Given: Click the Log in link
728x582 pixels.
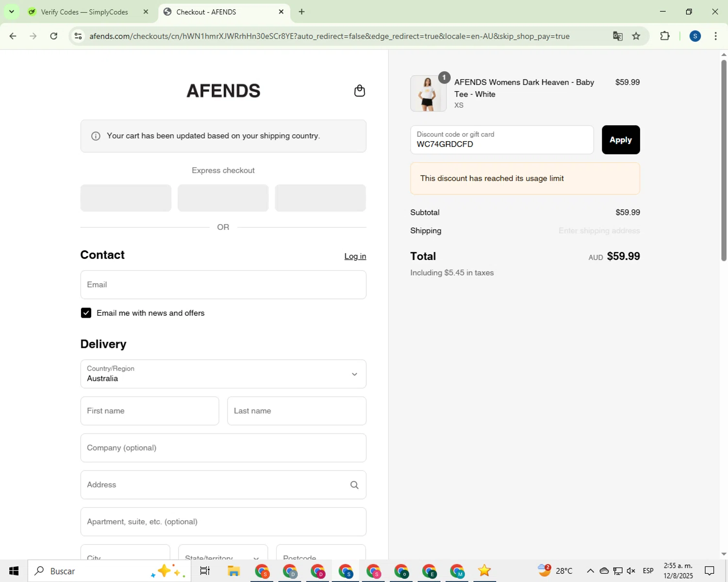Looking at the screenshot, I should point(355,256).
